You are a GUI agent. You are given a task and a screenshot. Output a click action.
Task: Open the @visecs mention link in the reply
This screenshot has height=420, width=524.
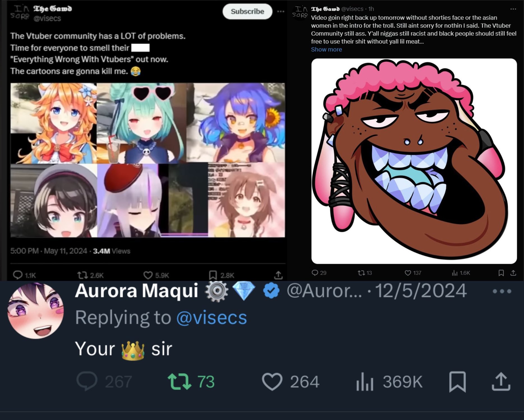[212, 318]
